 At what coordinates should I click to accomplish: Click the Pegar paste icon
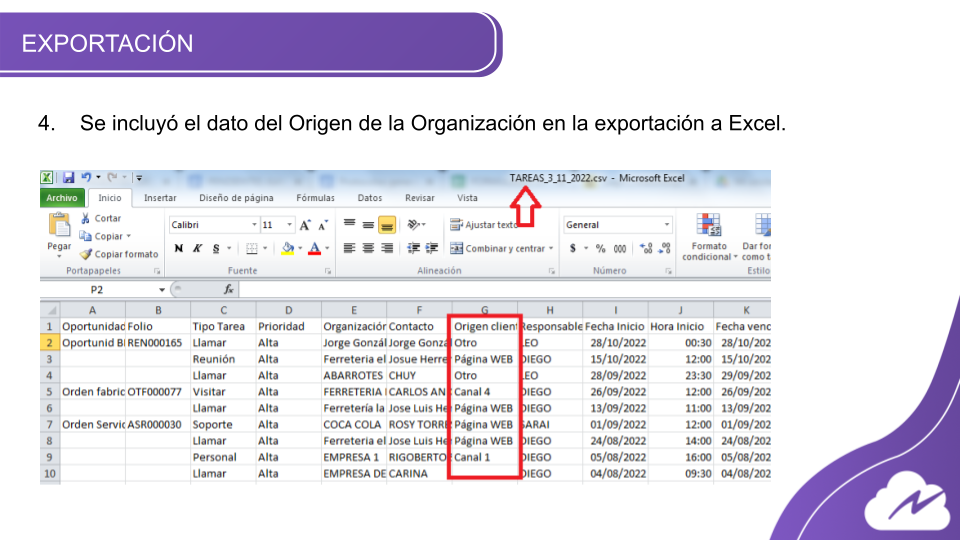tap(59, 227)
